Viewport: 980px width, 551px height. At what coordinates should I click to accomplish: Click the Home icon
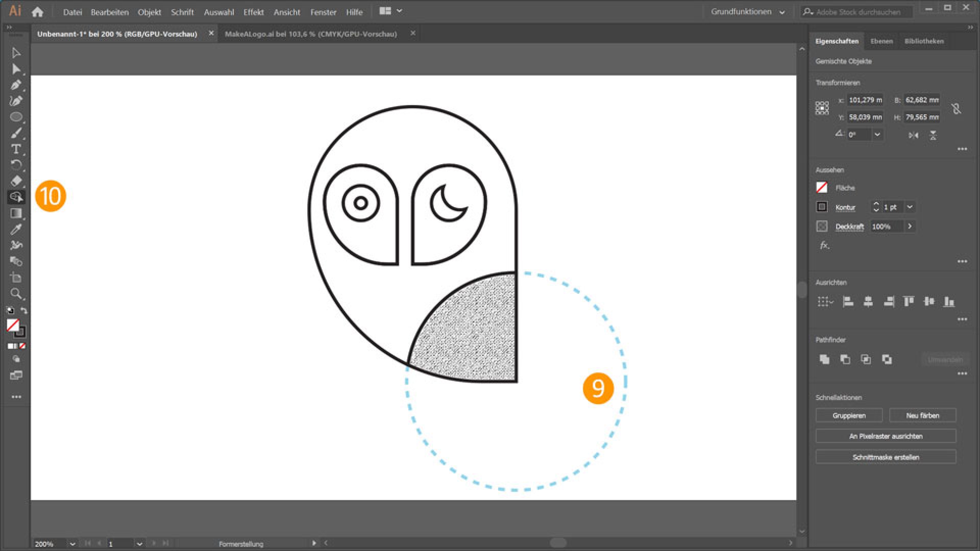pyautogui.click(x=37, y=11)
